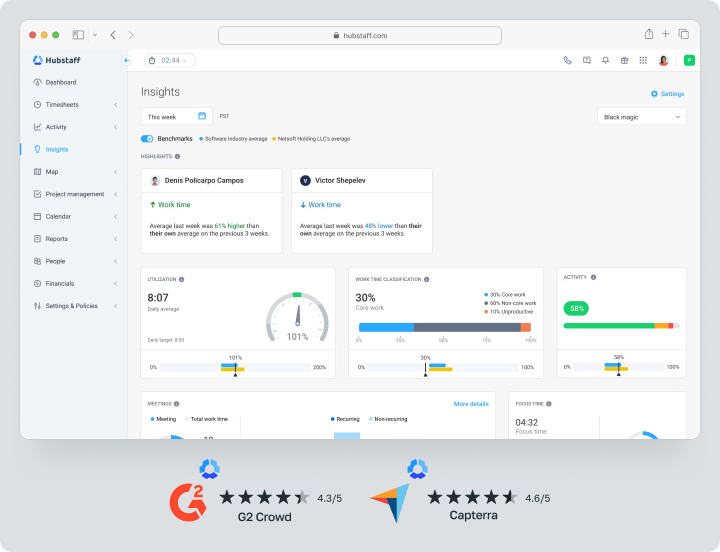Expand the People chevron
Screen dimensions: 720x552
pyautogui.click(x=116, y=261)
